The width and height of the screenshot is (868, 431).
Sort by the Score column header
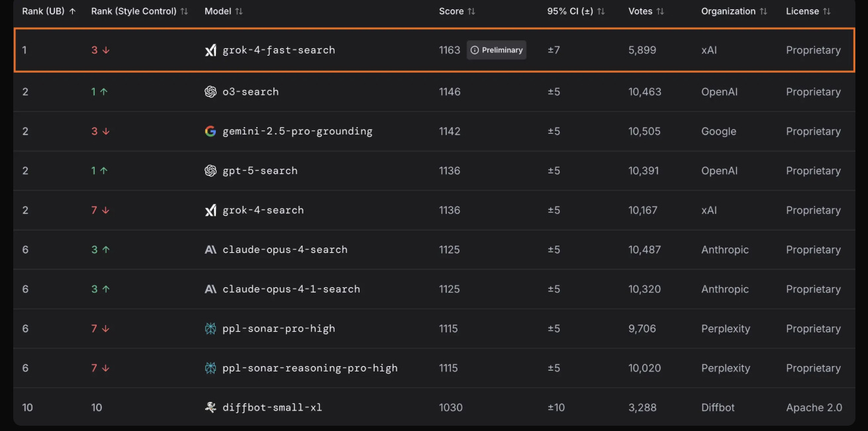pos(457,11)
